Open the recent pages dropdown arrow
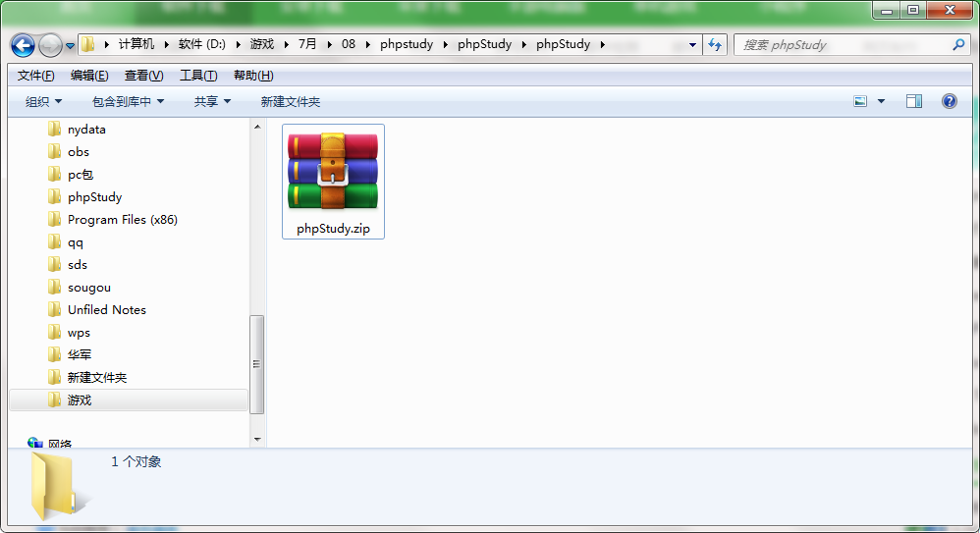This screenshot has width=980, height=533. 70,45
